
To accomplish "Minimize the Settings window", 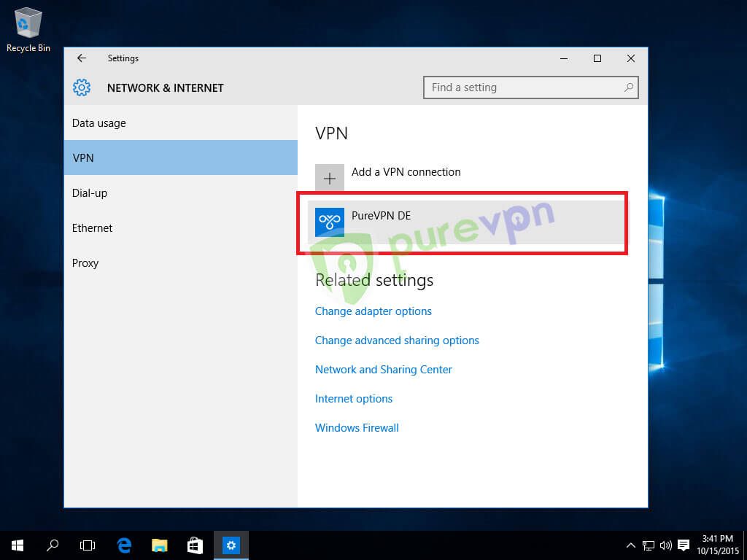I will point(564,58).
